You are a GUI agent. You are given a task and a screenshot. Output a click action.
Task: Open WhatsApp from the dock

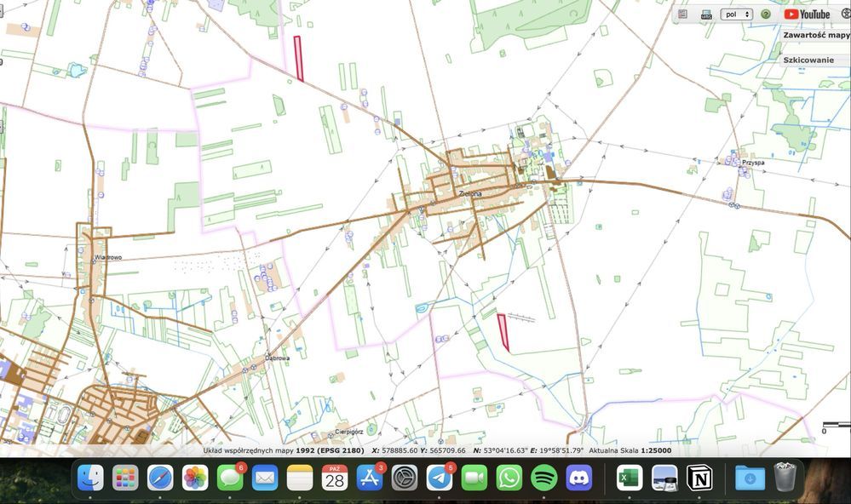pyautogui.click(x=509, y=478)
